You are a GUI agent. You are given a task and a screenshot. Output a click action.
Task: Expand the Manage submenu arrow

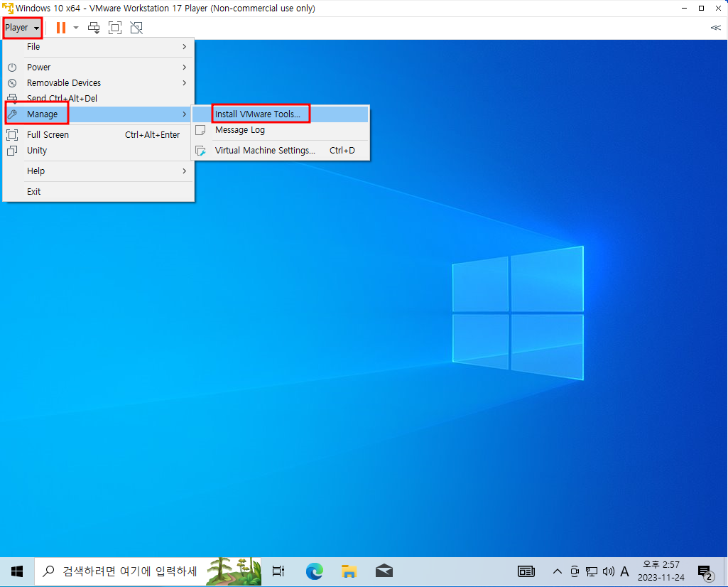click(185, 114)
